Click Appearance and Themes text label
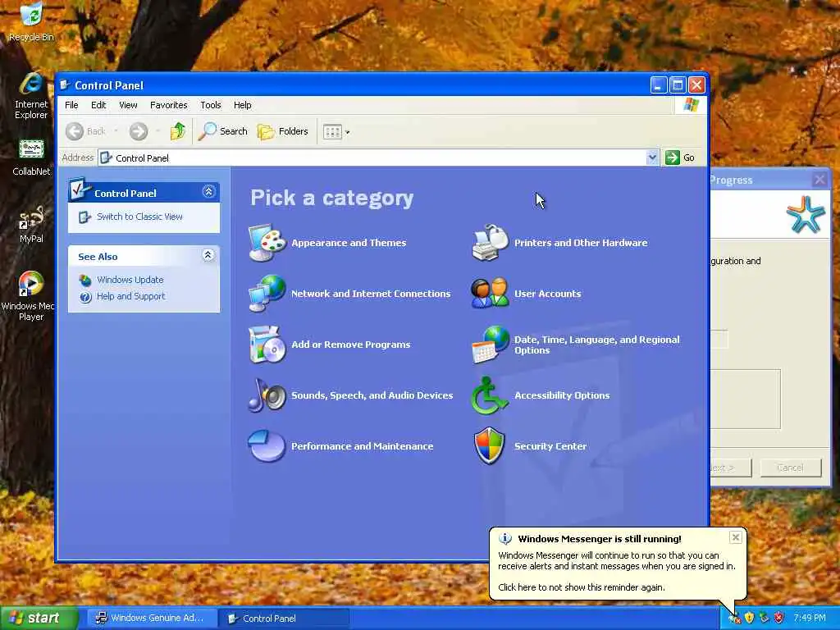 tap(349, 243)
